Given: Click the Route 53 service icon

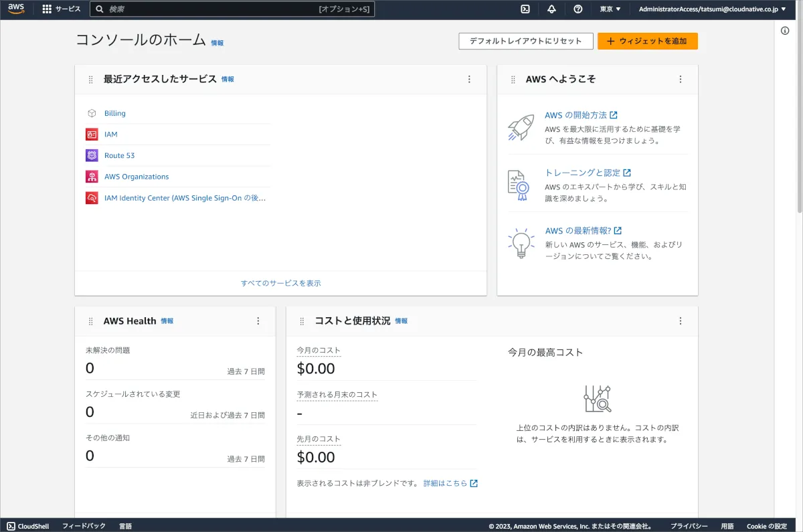Looking at the screenshot, I should point(92,155).
